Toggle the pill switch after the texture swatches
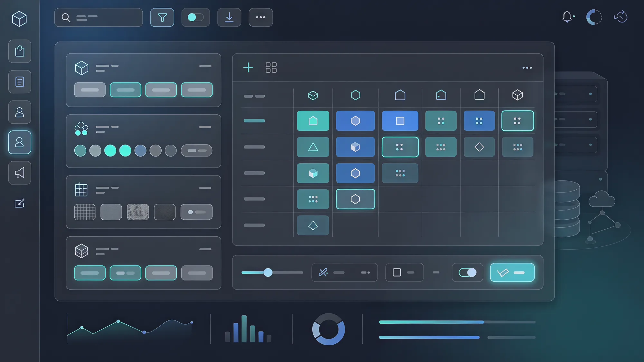The width and height of the screenshot is (644, 362). click(196, 212)
